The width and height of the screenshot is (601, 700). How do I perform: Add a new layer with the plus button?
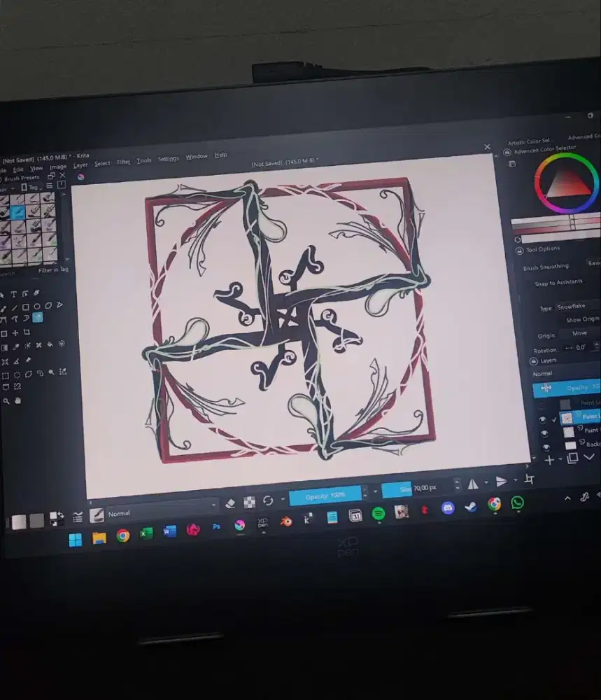550,459
